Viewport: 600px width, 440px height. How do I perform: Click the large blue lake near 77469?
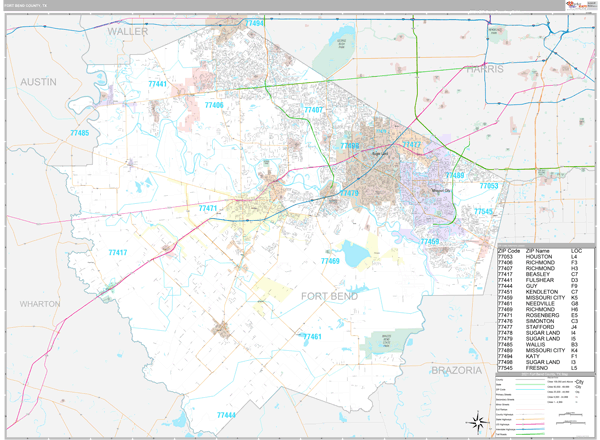[x=356, y=253]
